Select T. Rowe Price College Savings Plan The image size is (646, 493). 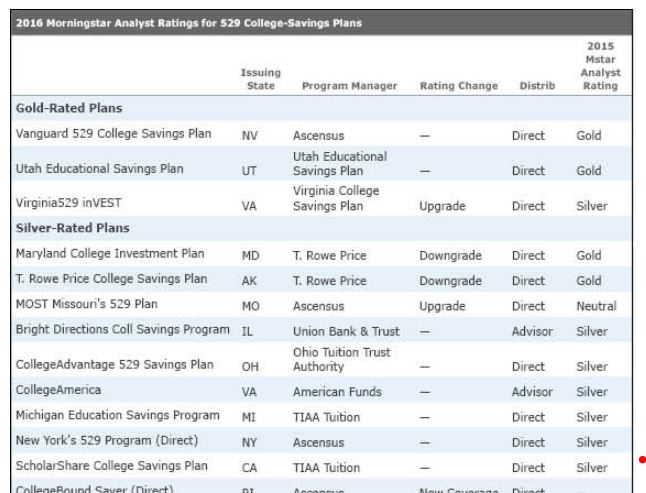(111, 279)
